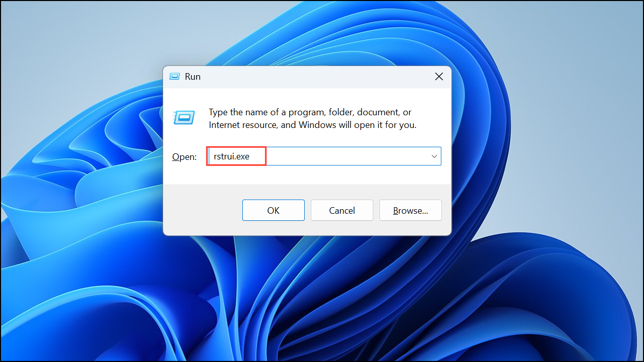Viewport: 644px width, 362px height.
Task: Click the large Run program icon
Action: coord(183,117)
